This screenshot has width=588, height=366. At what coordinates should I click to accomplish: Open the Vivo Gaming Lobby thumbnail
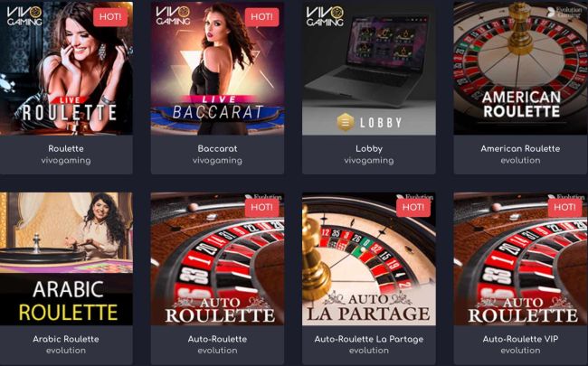point(369,68)
